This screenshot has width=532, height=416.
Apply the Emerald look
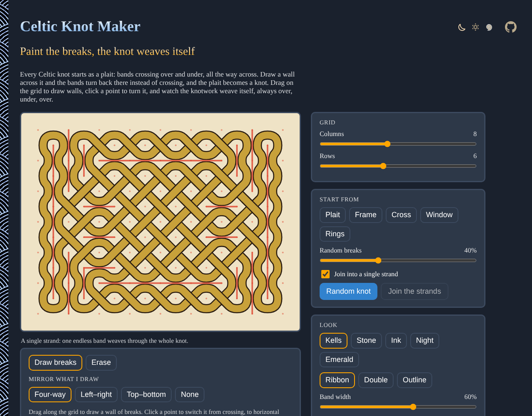tap(339, 360)
